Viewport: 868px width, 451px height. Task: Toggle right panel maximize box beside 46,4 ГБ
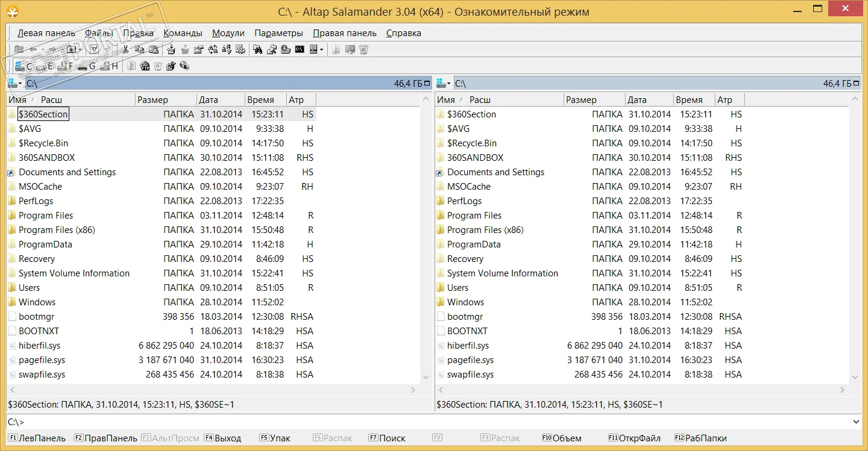pos(857,84)
